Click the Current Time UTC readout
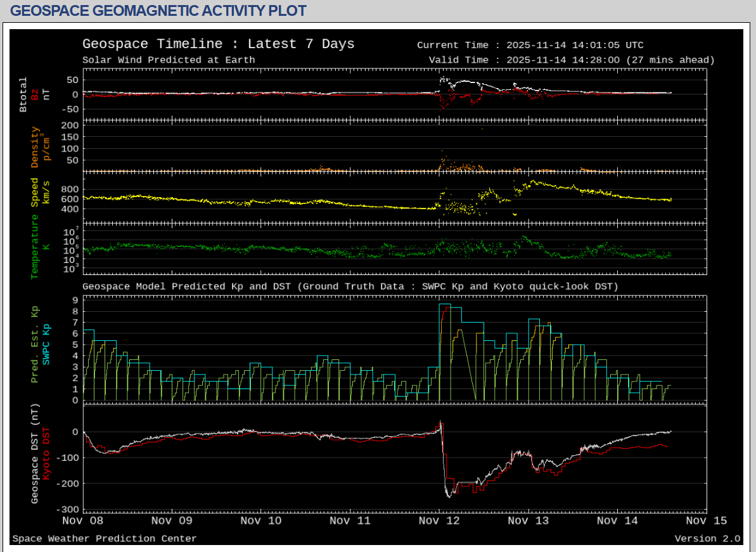 click(x=530, y=45)
